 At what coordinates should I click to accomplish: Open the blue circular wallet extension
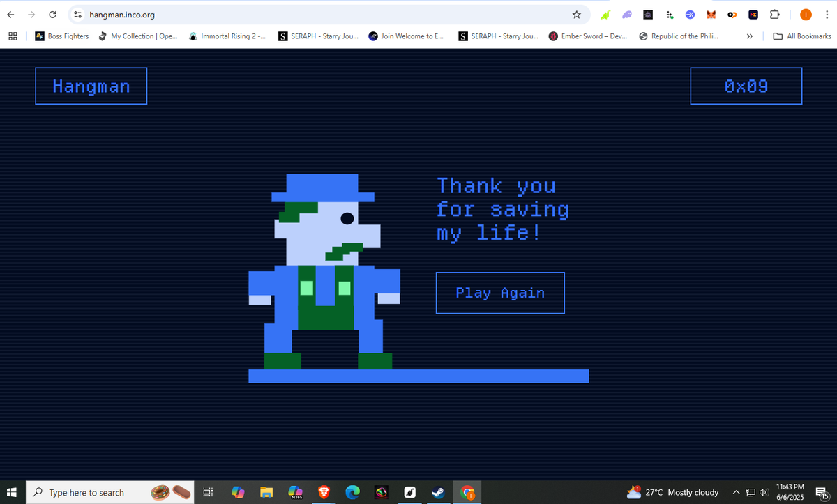tap(689, 14)
